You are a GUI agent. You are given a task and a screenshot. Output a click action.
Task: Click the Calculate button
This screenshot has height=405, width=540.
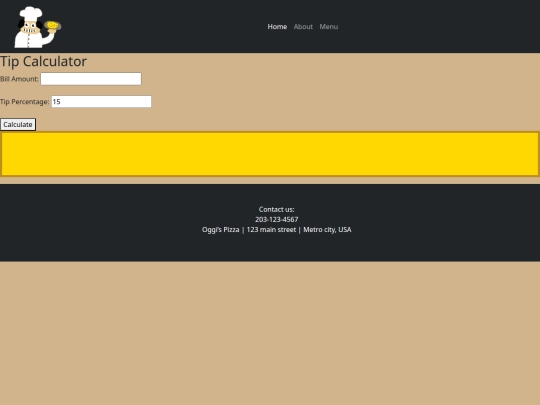tap(18, 124)
